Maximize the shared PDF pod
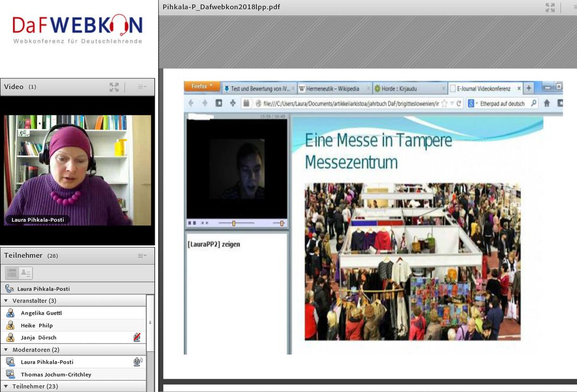The width and height of the screenshot is (577, 392). click(551, 7)
